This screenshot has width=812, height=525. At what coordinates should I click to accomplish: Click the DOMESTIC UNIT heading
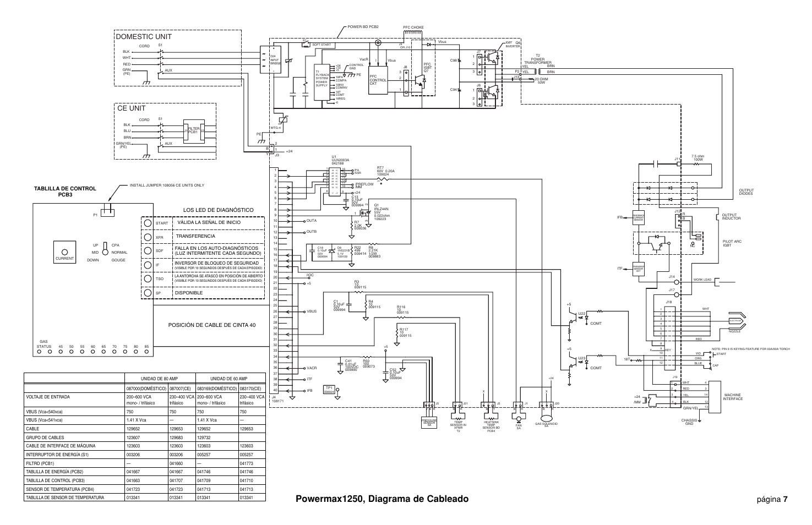(x=144, y=37)
